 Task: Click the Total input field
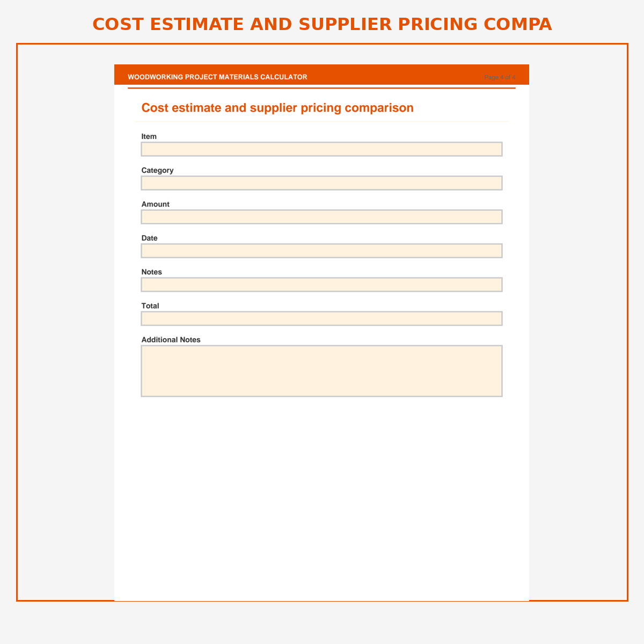point(321,318)
